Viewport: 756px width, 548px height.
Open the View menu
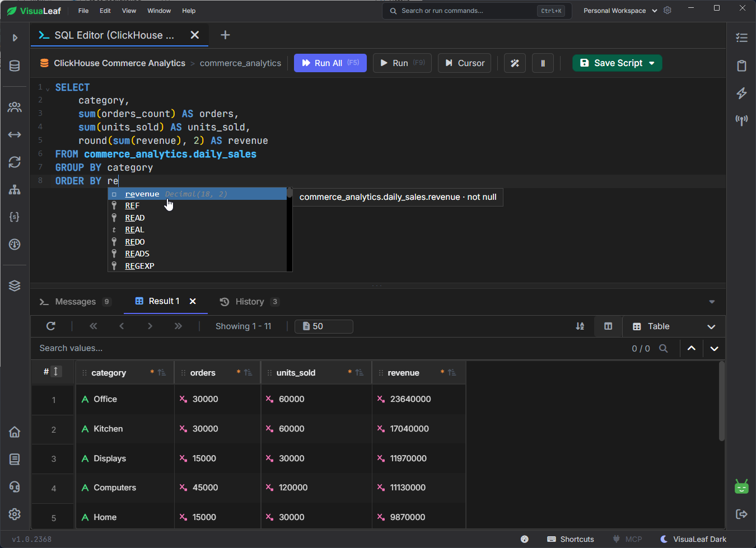129,11
